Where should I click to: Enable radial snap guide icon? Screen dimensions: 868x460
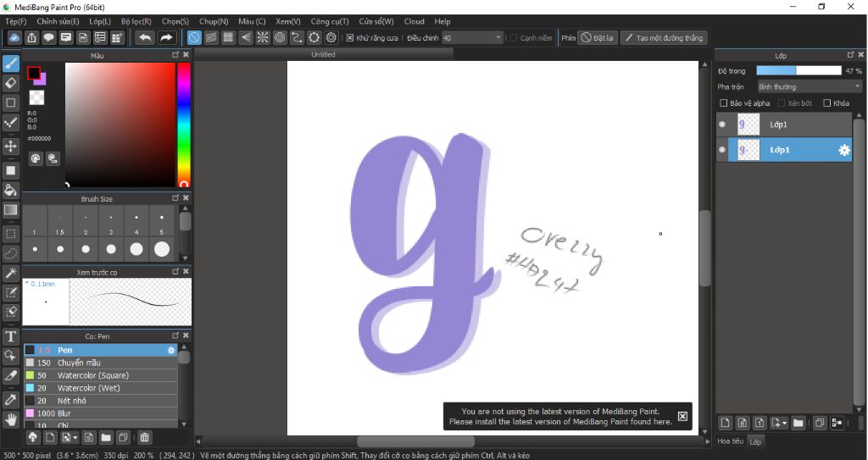(x=263, y=38)
